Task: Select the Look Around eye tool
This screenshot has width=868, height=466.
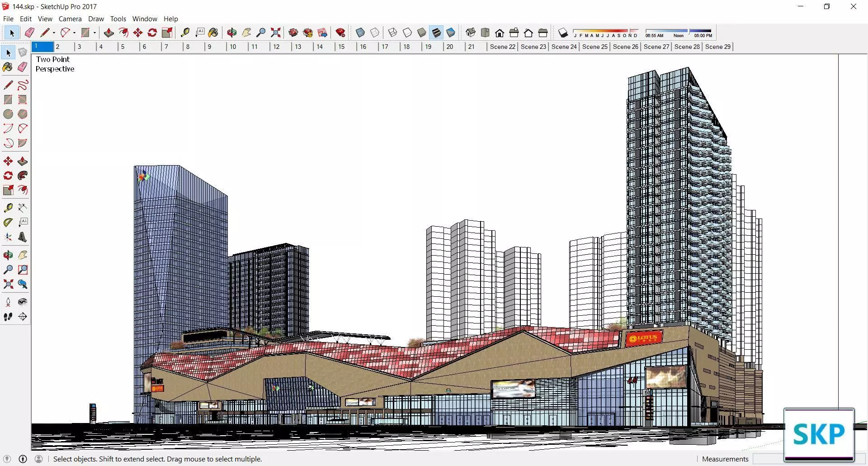Action: (23, 302)
